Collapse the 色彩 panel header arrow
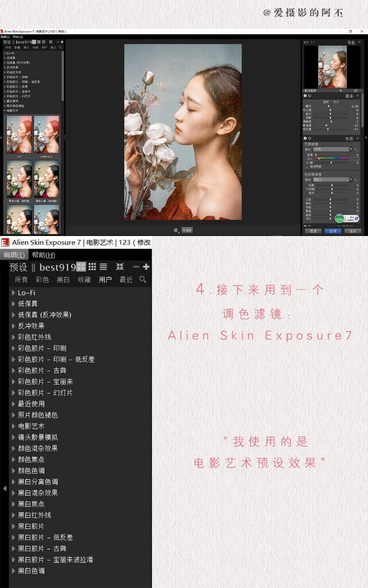This screenshot has height=588, width=368. [x=358, y=138]
